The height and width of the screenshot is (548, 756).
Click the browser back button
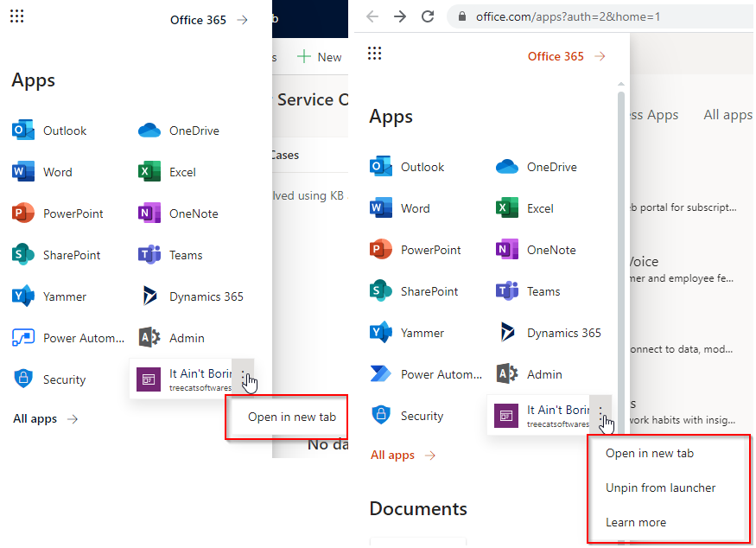(x=372, y=17)
